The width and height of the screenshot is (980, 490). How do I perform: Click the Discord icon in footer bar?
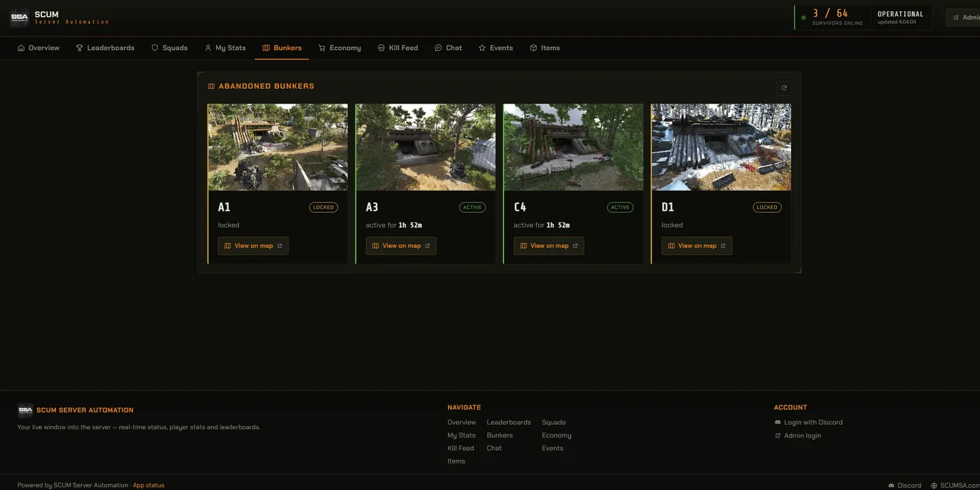tap(891, 485)
